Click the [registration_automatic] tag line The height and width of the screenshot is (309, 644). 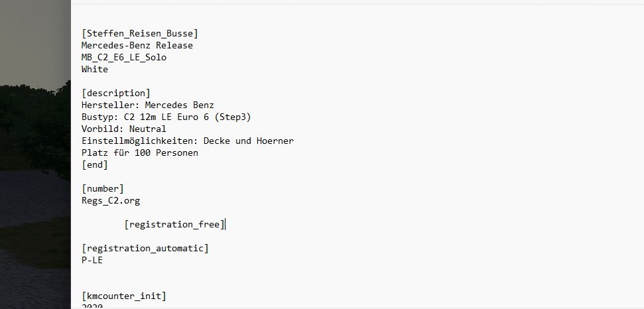(x=145, y=248)
